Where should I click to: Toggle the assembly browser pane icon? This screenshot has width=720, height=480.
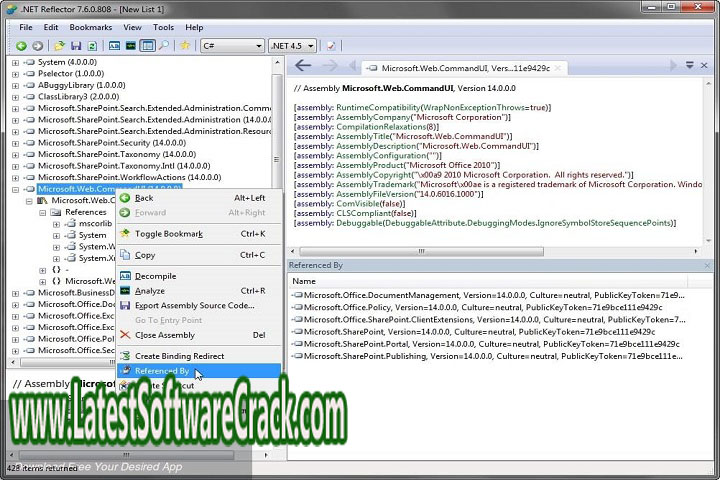(147, 46)
